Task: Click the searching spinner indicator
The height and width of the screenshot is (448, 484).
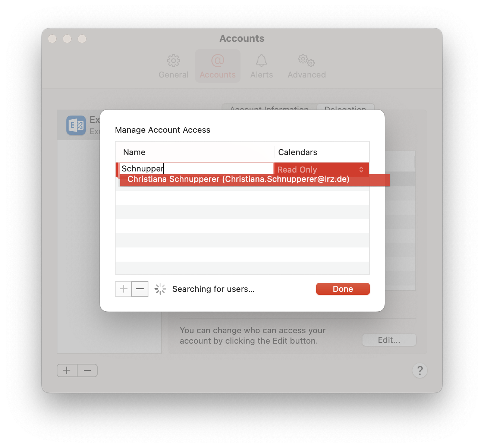Action: point(160,289)
